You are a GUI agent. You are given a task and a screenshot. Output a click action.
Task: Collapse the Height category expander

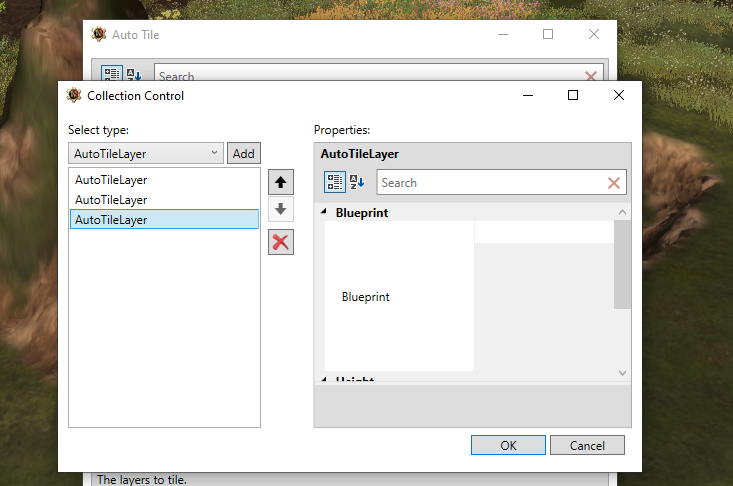point(323,379)
